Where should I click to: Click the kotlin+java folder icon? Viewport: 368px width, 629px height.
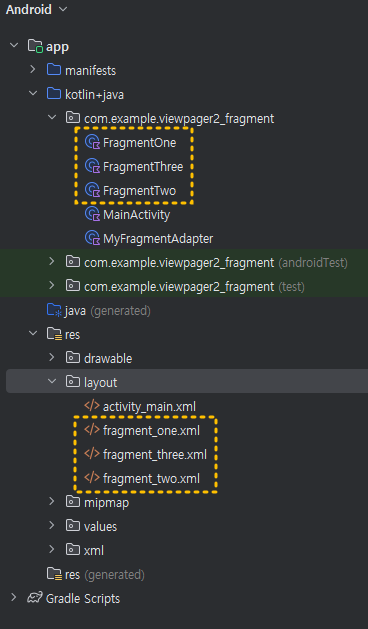click(54, 94)
